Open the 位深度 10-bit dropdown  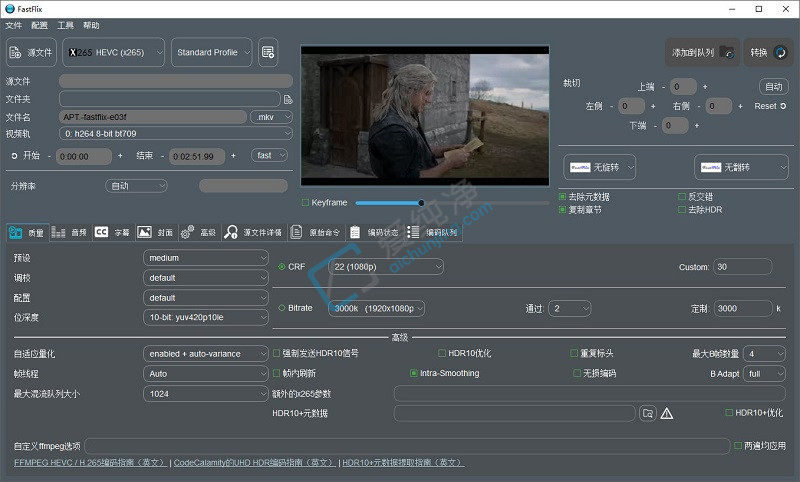point(206,317)
